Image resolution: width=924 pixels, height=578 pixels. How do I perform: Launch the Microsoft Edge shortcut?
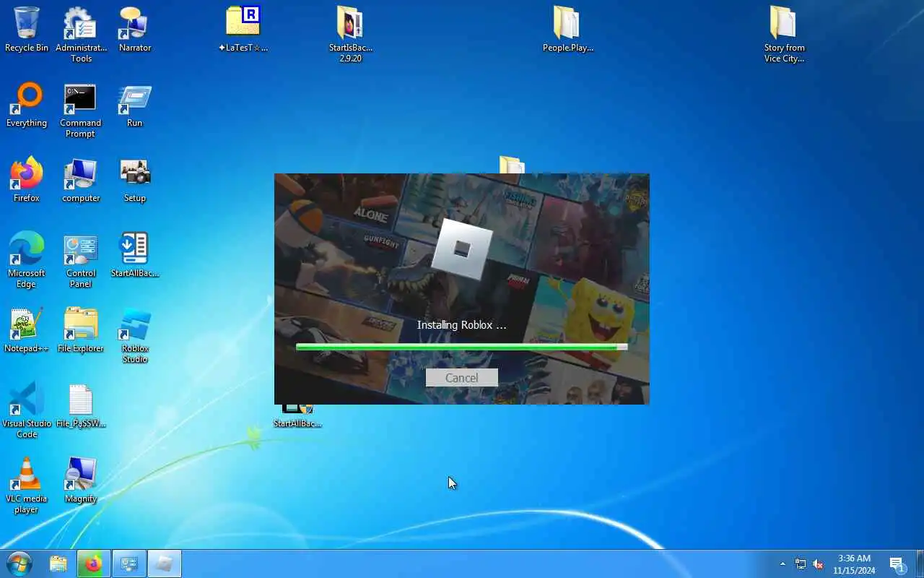click(27, 259)
